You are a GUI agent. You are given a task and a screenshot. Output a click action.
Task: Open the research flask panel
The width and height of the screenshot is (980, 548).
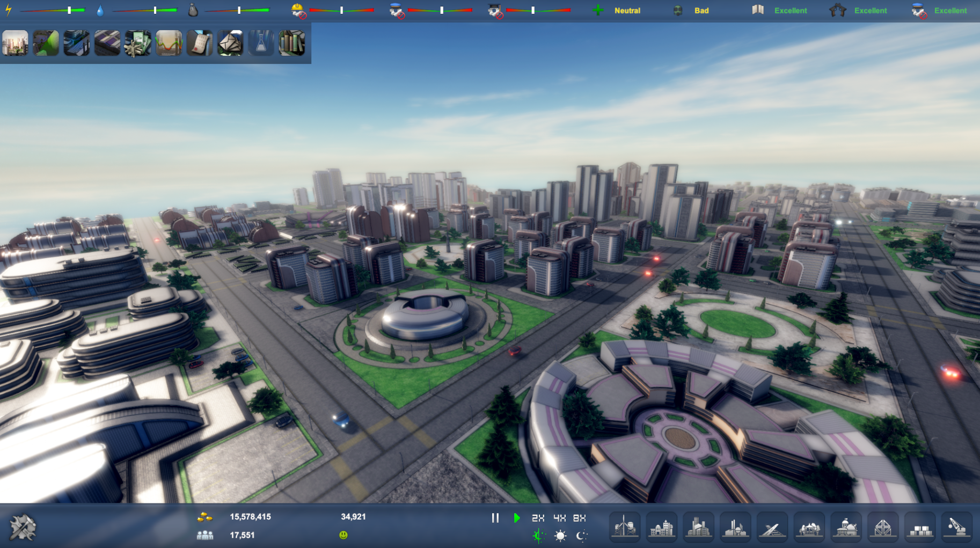[x=261, y=43]
